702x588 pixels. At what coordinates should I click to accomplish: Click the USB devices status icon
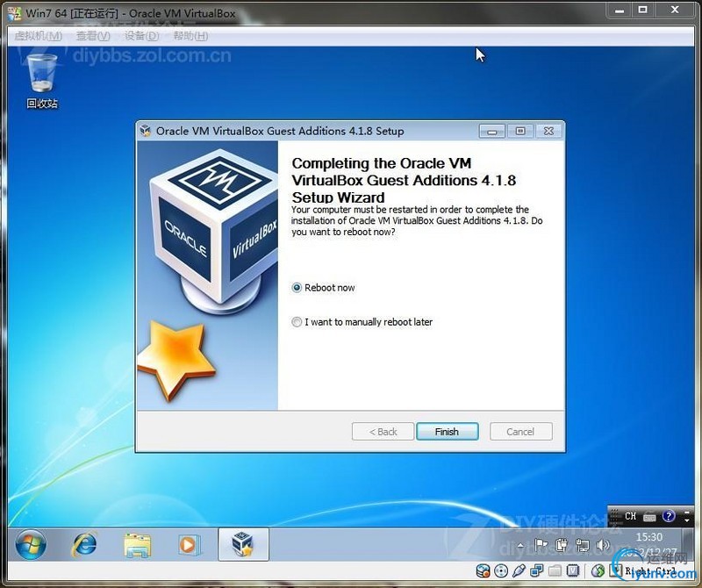click(x=519, y=571)
